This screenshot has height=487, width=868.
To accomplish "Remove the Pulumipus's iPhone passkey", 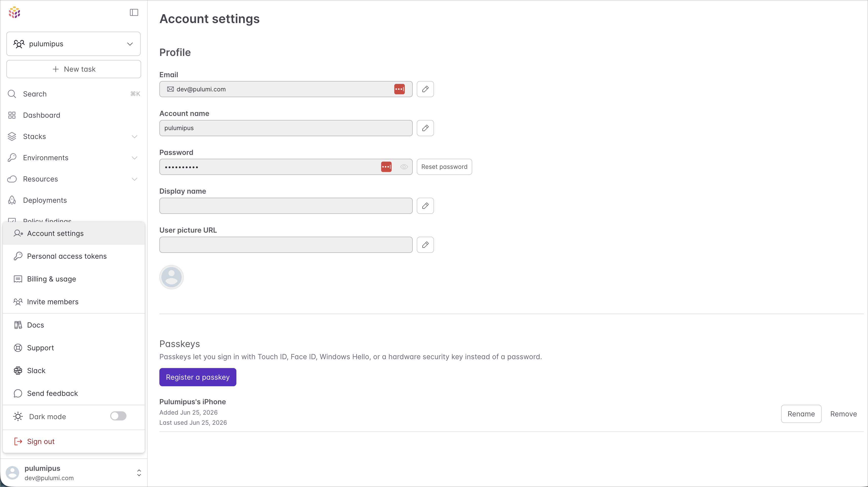I will pyautogui.click(x=843, y=414).
